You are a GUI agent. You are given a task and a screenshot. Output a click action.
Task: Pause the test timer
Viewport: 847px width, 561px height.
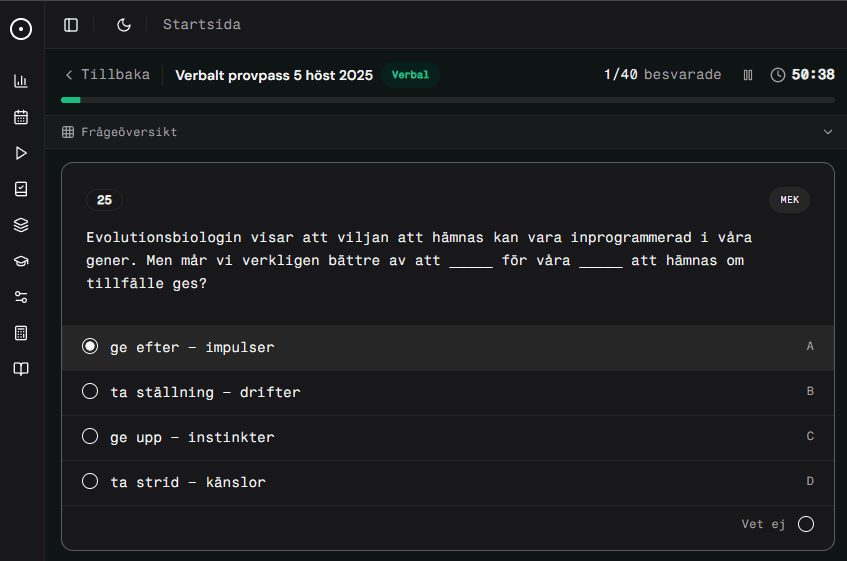pos(747,75)
